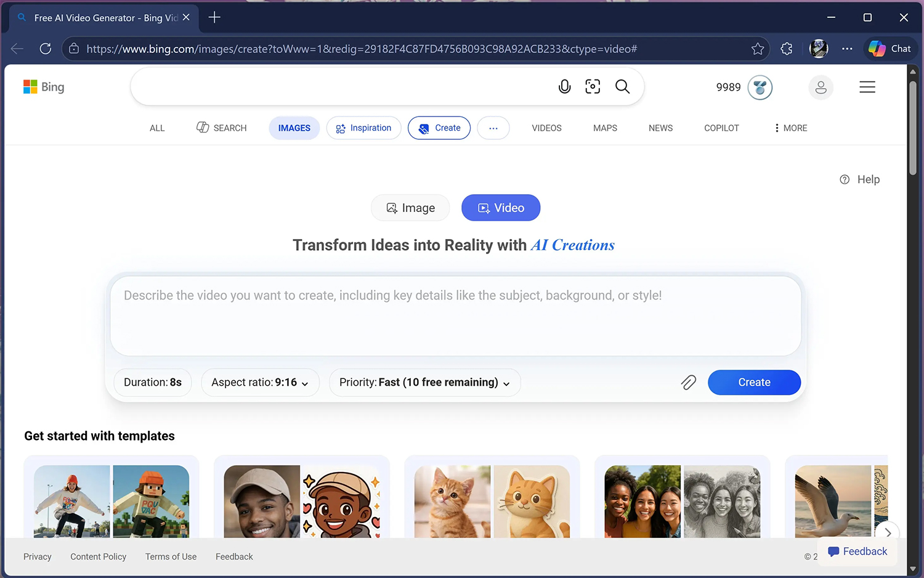924x578 pixels.
Task: Open visual search camera icon
Action: (593, 87)
